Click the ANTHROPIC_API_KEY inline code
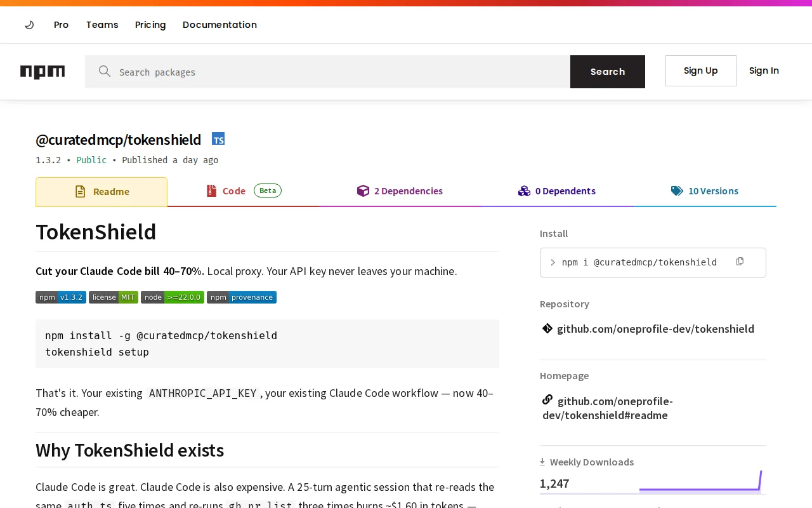 pyautogui.click(x=203, y=393)
